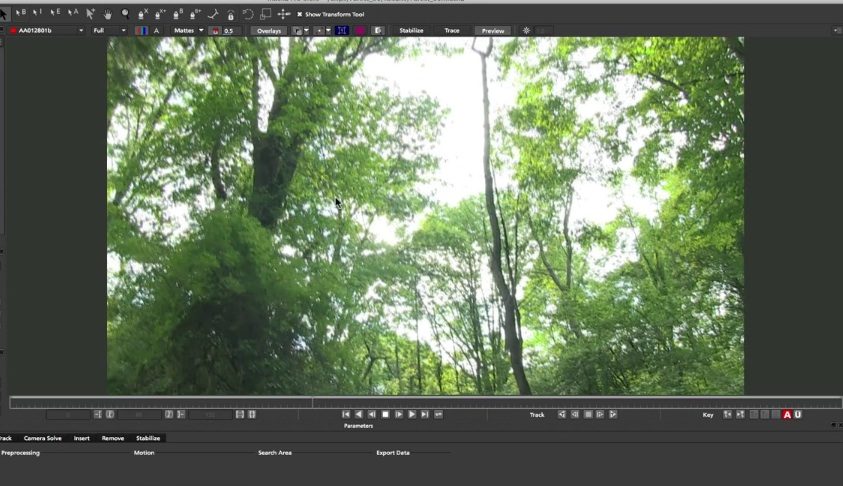This screenshot has width=843, height=486.
Task: Click the Stabilize view button
Action: pyautogui.click(x=411, y=31)
